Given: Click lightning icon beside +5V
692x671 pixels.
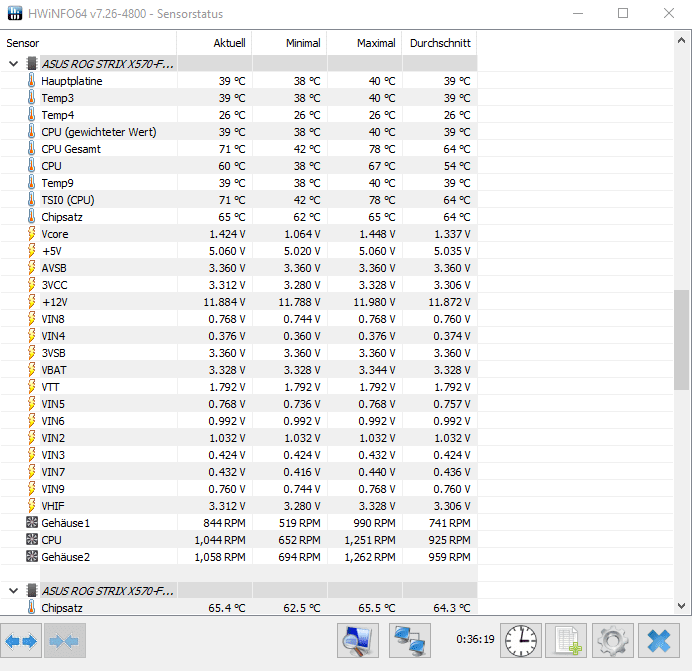Looking at the screenshot, I should point(32,251).
